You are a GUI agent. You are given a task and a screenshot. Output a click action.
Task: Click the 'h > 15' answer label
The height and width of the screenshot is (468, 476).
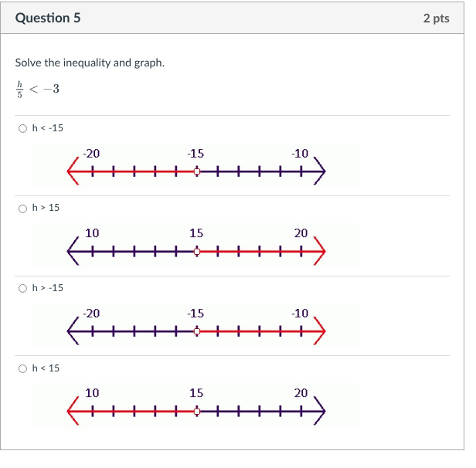click(46, 208)
